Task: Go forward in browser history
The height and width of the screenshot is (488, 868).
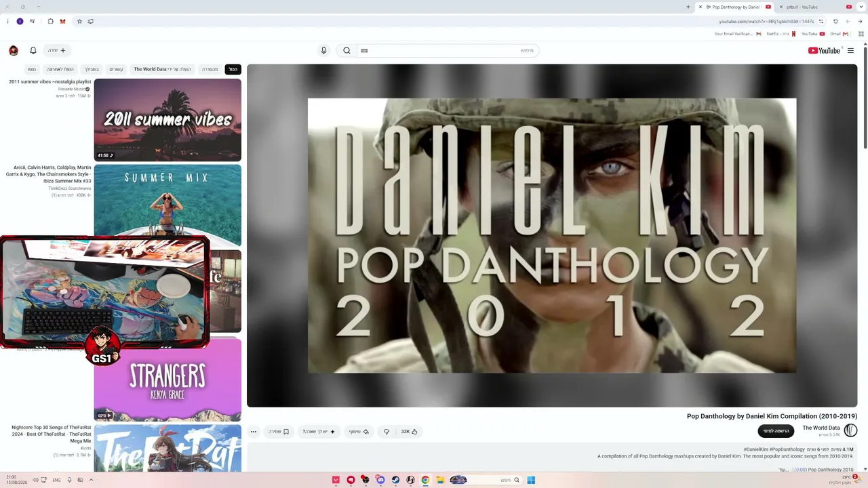Action: (848, 21)
